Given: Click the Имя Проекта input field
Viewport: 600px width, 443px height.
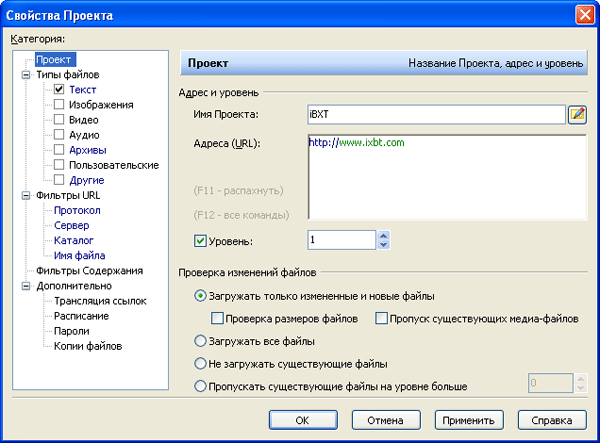Looking at the screenshot, I should (436, 114).
